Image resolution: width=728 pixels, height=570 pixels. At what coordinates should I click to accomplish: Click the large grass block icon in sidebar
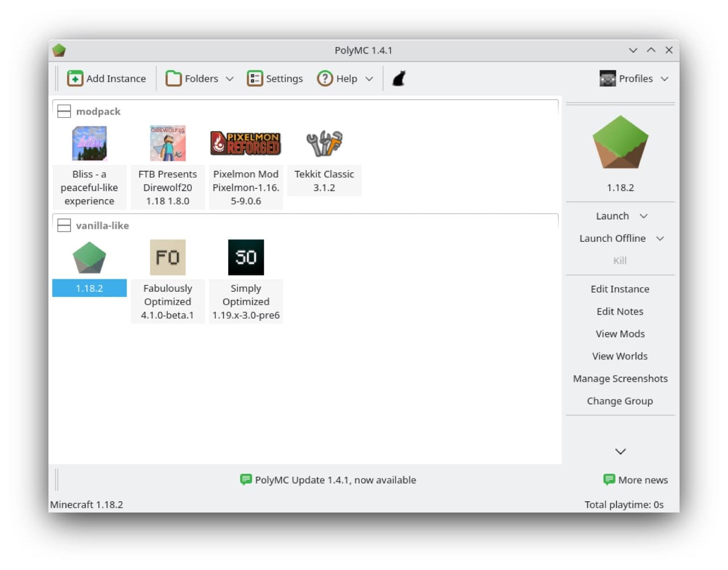(621, 142)
